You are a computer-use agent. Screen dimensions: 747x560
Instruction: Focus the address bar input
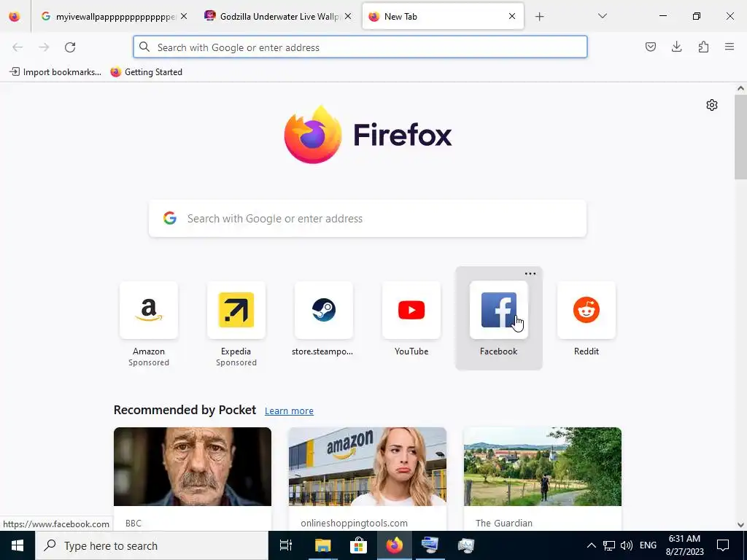(360, 47)
